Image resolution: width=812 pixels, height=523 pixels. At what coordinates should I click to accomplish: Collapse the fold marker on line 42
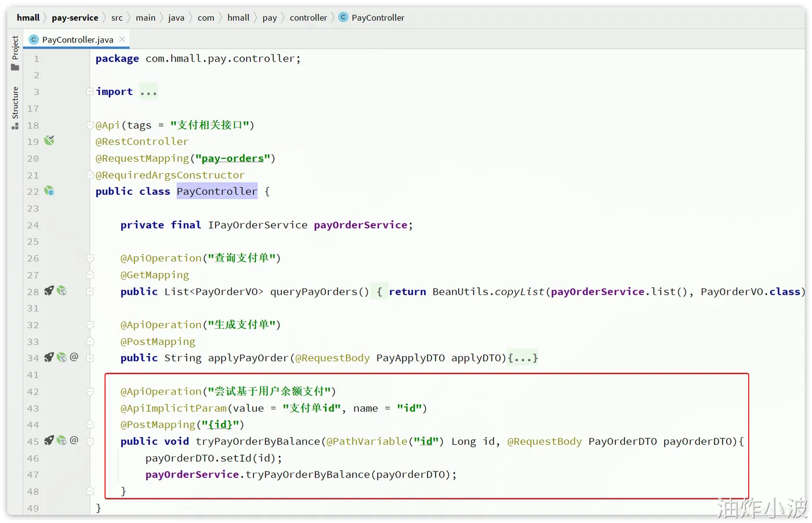coord(90,391)
